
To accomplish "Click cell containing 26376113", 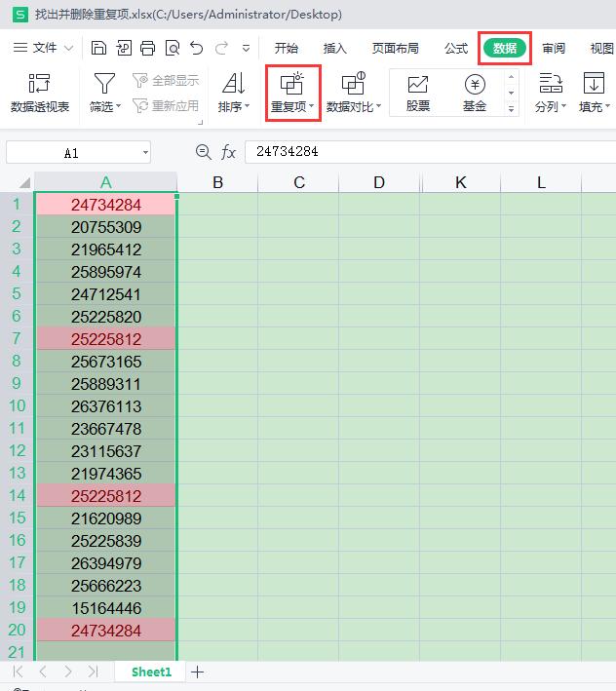I will point(106,406).
